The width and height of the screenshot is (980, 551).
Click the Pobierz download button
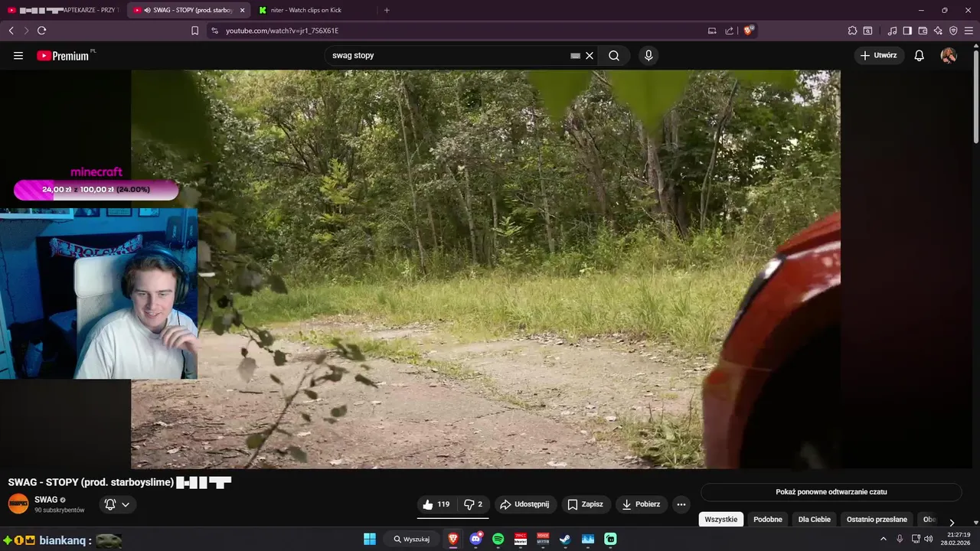(642, 504)
